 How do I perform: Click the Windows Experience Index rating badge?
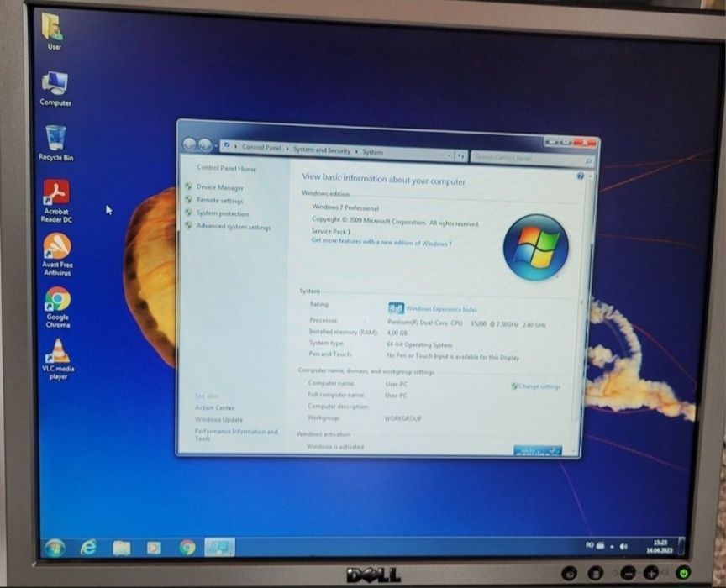pyautogui.click(x=396, y=308)
